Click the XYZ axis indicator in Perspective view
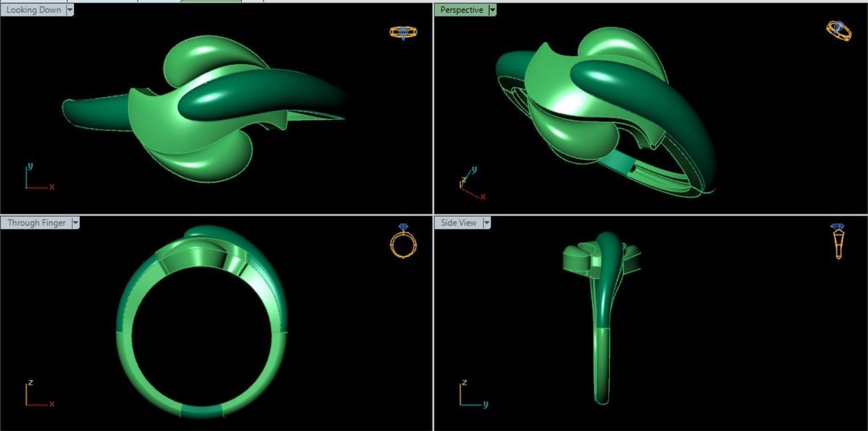 (x=472, y=183)
